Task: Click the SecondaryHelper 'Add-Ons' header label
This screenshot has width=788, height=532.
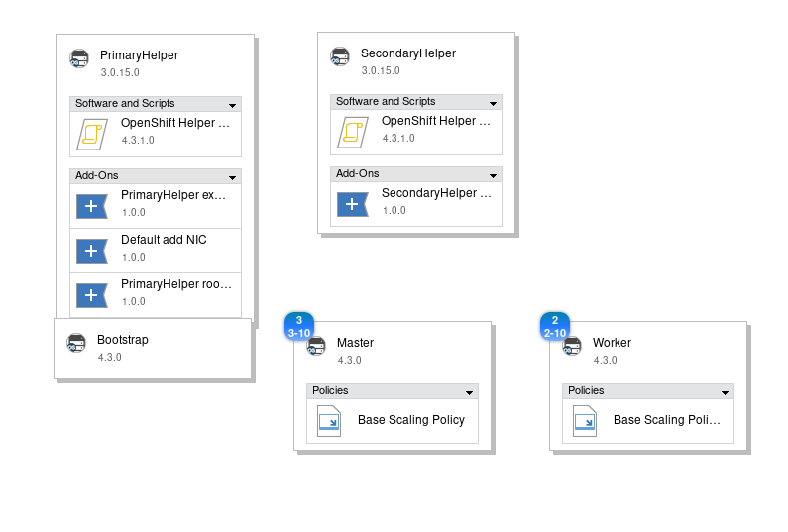Action: (357, 173)
